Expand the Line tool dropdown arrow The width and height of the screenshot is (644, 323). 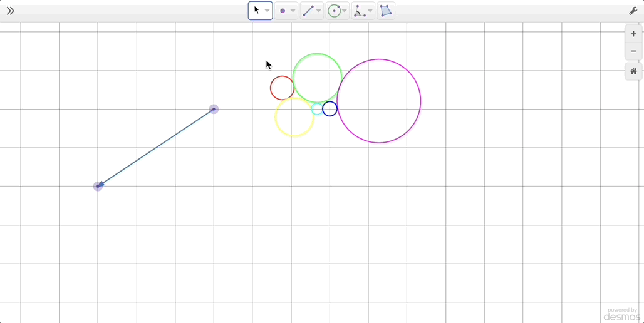pos(319,11)
